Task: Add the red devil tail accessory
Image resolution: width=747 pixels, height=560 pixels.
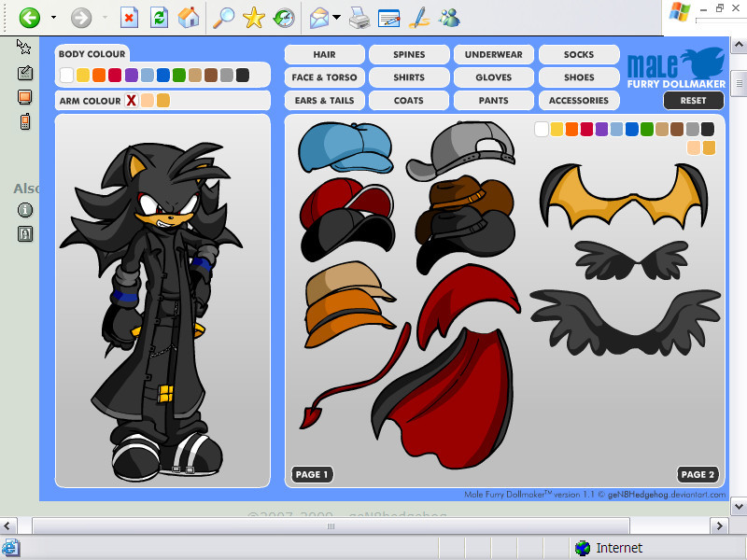Action: pos(355,376)
